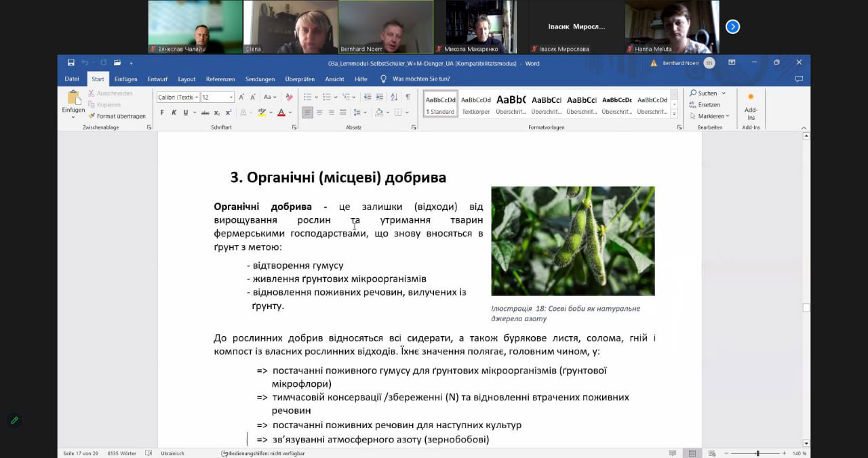Toggle strikethrough formatting
The height and width of the screenshot is (458, 868).
(x=205, y=112)
